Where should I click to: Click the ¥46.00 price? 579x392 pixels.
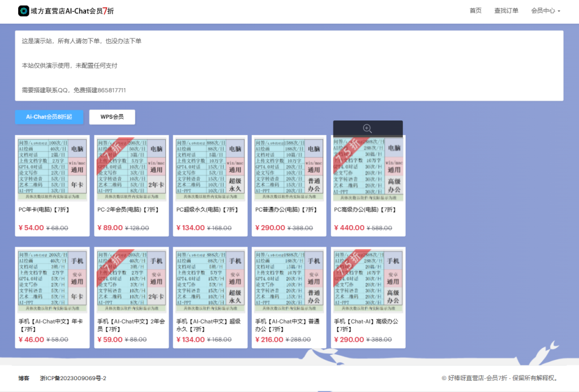31,339
